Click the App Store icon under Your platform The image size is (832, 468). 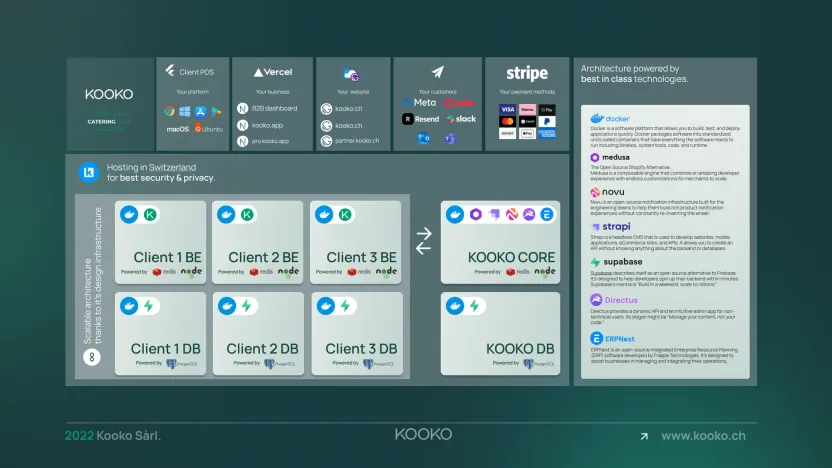pyautogui.click(x=201, y=111)
